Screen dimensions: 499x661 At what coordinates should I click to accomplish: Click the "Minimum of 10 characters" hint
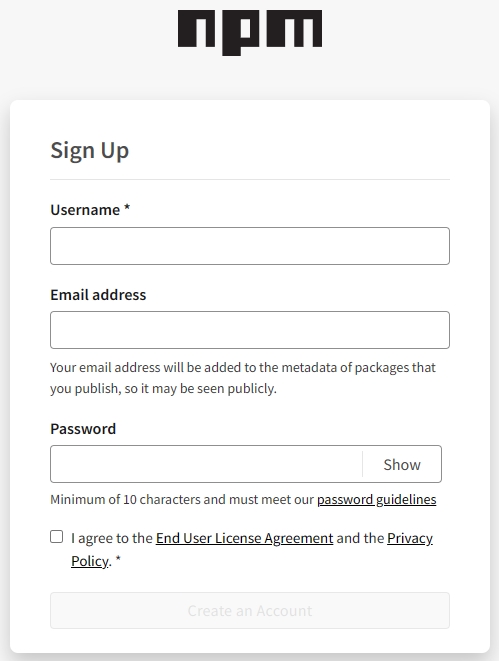pos(182,500)
